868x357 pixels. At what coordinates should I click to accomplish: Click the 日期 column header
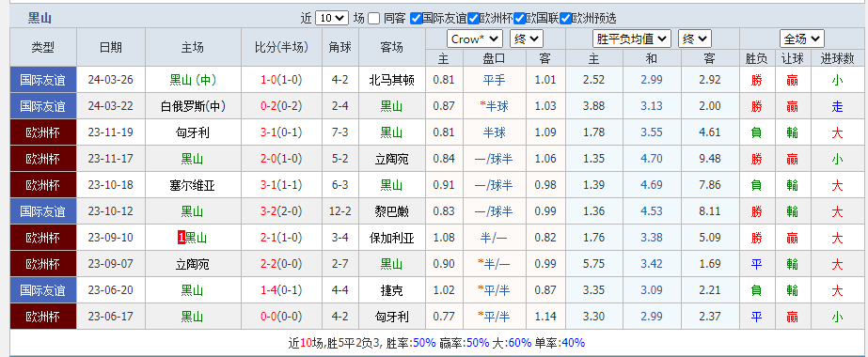point(111,48)
